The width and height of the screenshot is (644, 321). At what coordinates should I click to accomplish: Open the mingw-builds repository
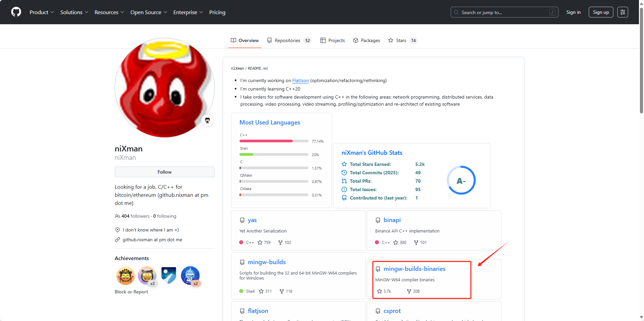point(267,262)
